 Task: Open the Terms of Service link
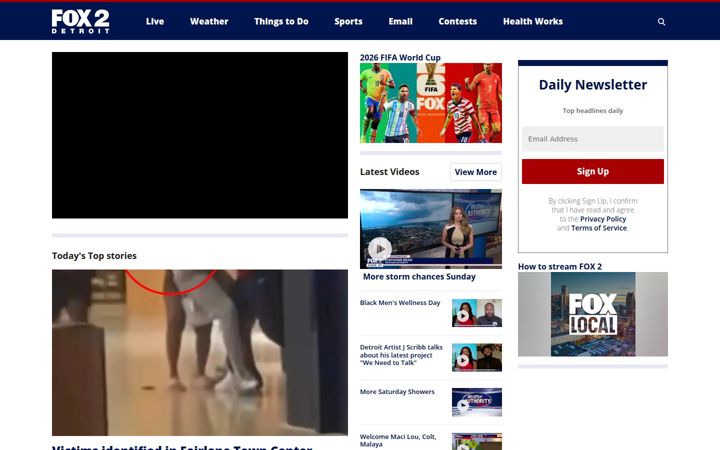click(x=599, y=228)
